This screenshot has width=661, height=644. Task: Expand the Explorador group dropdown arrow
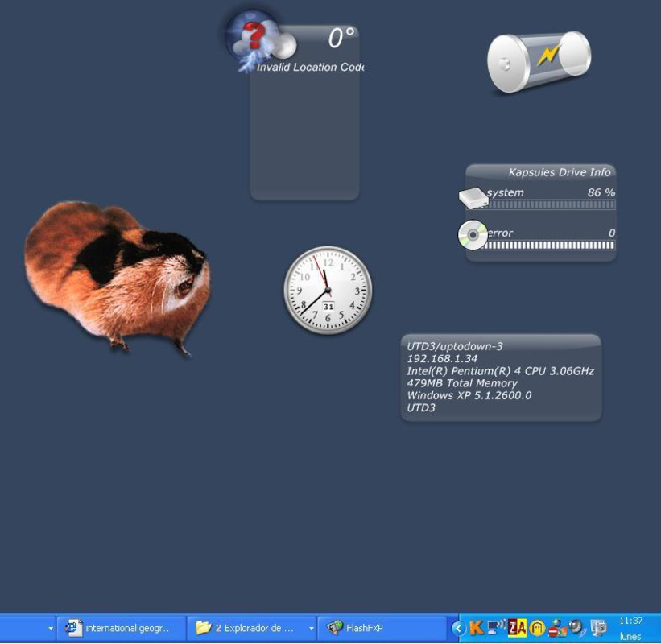311,629
